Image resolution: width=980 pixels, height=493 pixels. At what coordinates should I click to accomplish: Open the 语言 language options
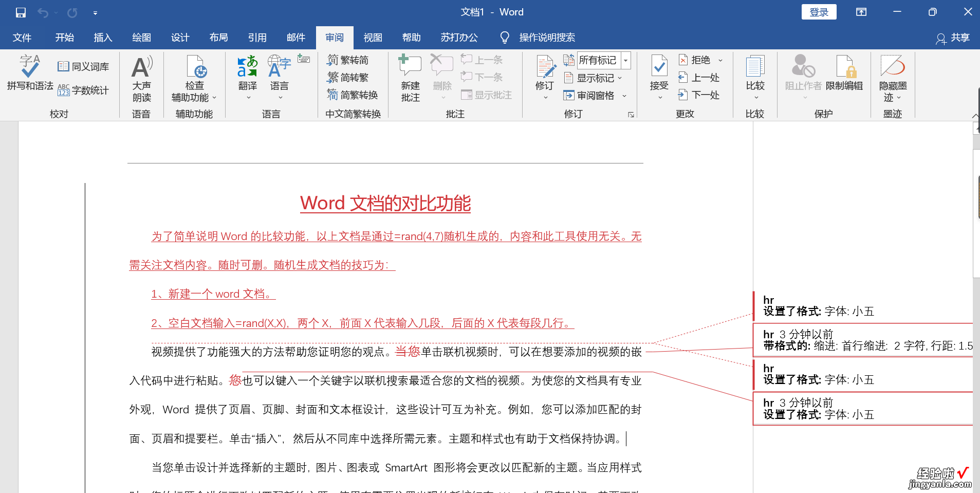[x=280, y=78]
